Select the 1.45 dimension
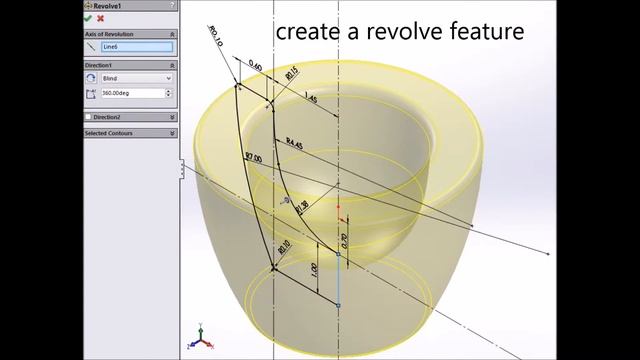Image resolution: width=640 pixels, height=360 pixels. tap(311, 98)
